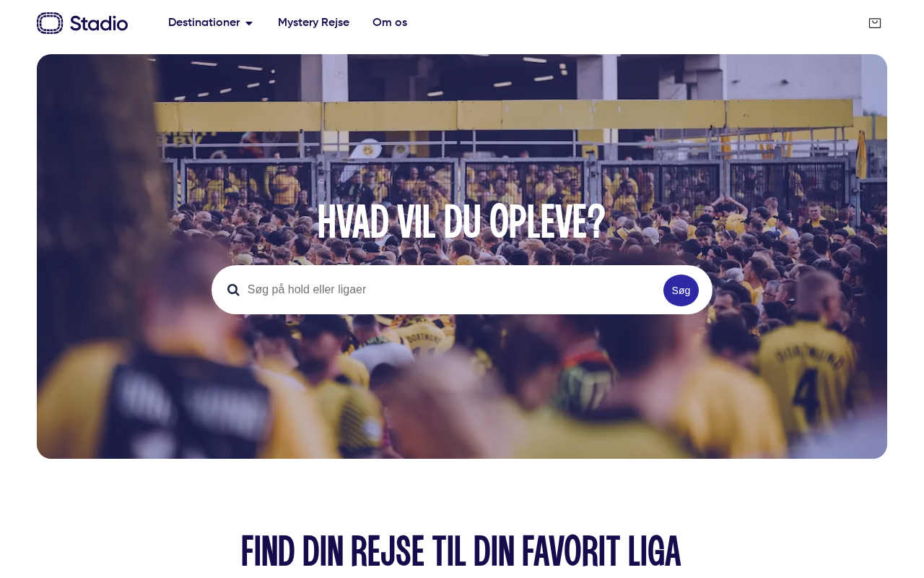Click the 'Hvad vil du opleve?' heading

tap(461, 223)
